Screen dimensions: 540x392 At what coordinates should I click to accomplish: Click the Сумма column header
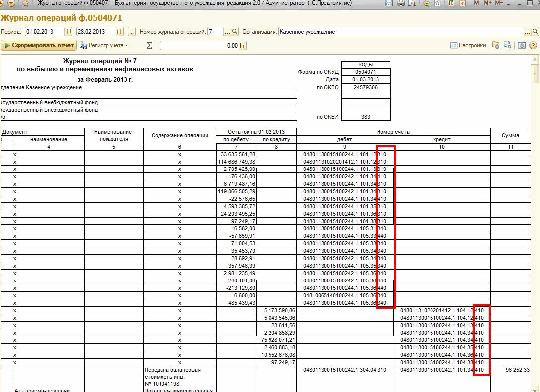(510, 136)
